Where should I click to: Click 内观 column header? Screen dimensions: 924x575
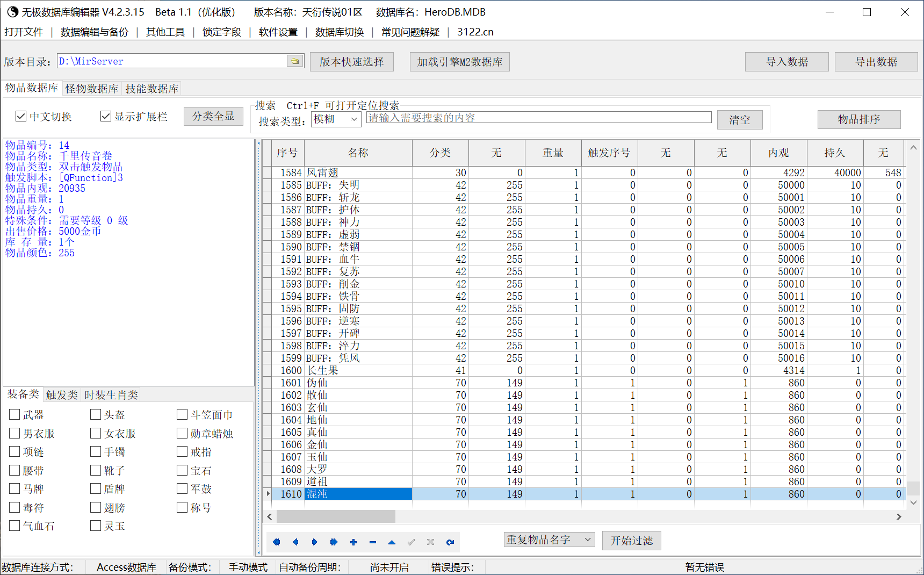(x=779, y=153)
